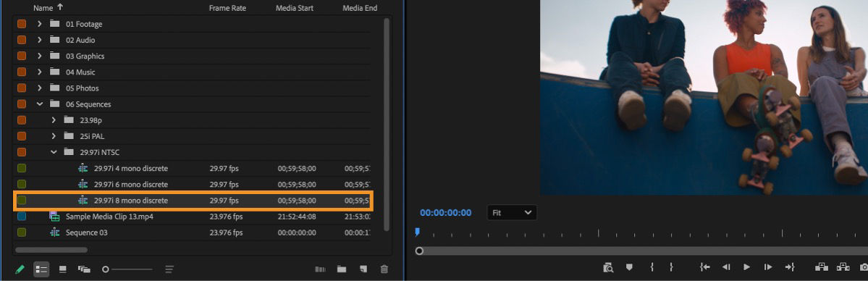Click the Sequence 03 sequence icon
Viewport: 868px width, 281px height.
coord(55,232)
